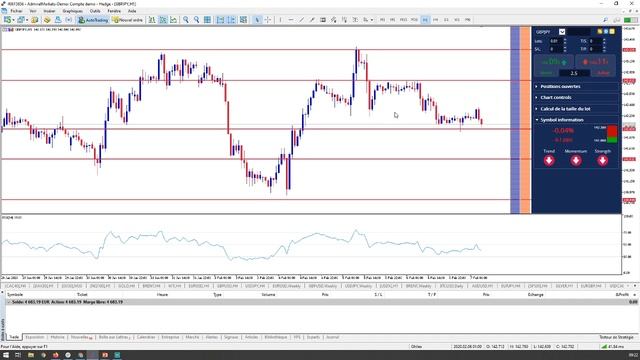Image resolution: width=640 pixels, height=360 pixels.
Task: Open the new chart toolbar icon
Action: click(x=7, y=20)
